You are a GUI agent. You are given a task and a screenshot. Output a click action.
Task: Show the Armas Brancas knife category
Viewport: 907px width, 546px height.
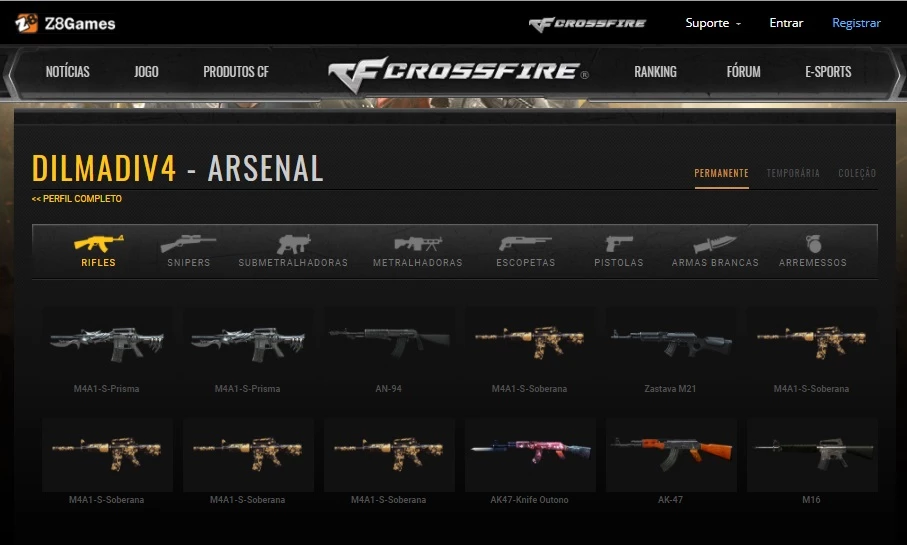click(715, 244)
